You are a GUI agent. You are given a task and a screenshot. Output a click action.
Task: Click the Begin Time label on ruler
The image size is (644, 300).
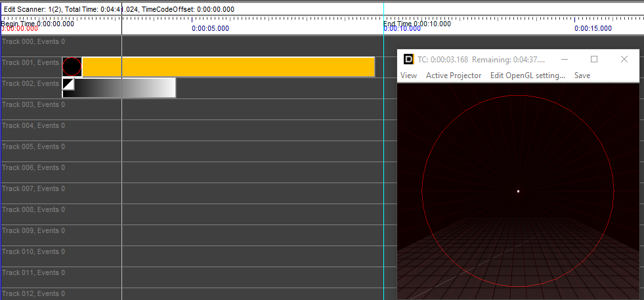(x=37, y=23)
